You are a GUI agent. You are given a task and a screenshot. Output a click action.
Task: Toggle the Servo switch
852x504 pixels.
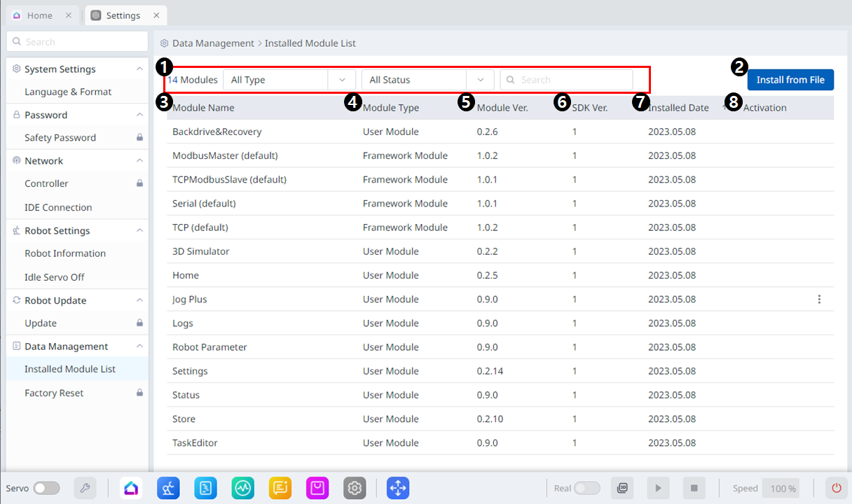tap(46, 488)
